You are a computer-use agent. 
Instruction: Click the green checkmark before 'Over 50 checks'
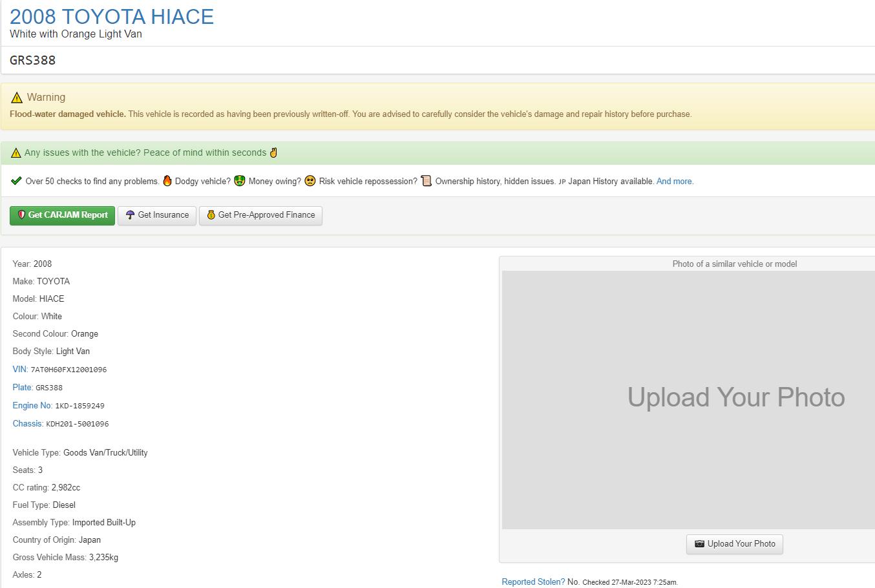[16, 181]
